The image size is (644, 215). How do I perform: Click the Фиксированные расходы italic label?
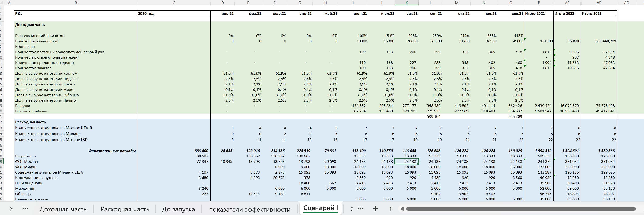[112, 151]
